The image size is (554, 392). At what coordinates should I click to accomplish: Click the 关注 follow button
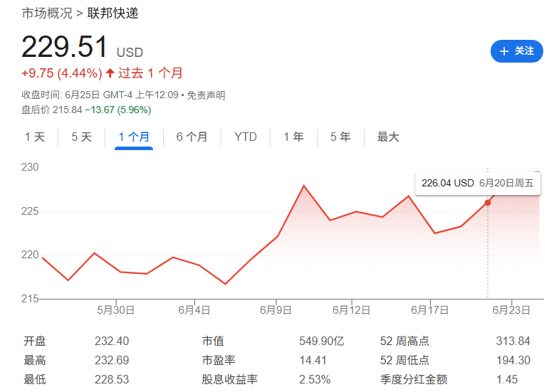516,51
